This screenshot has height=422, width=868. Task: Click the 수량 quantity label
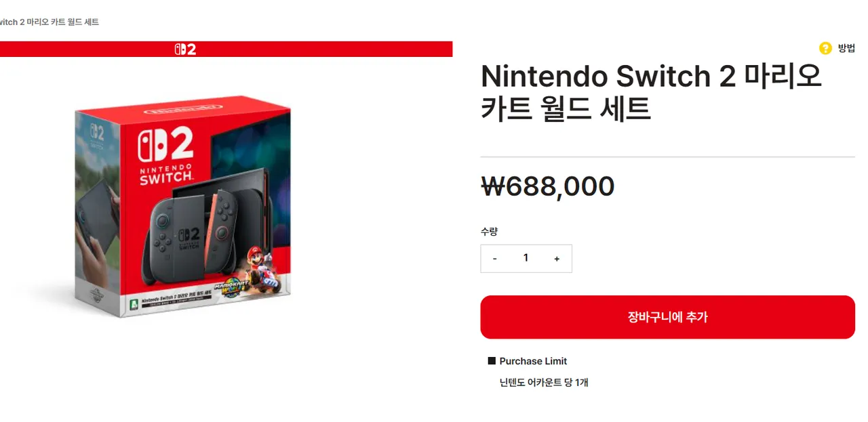(x=489, y=232)
